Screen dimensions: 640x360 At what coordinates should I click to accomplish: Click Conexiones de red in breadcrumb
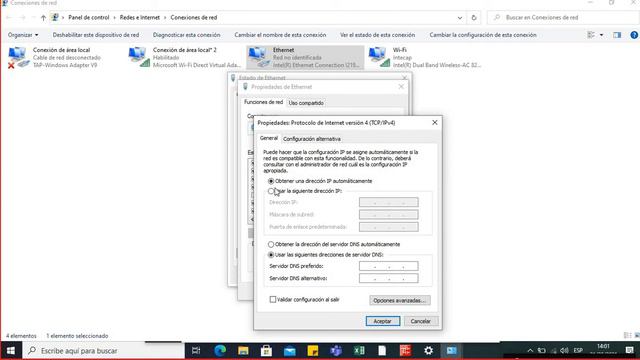(193, 18)
